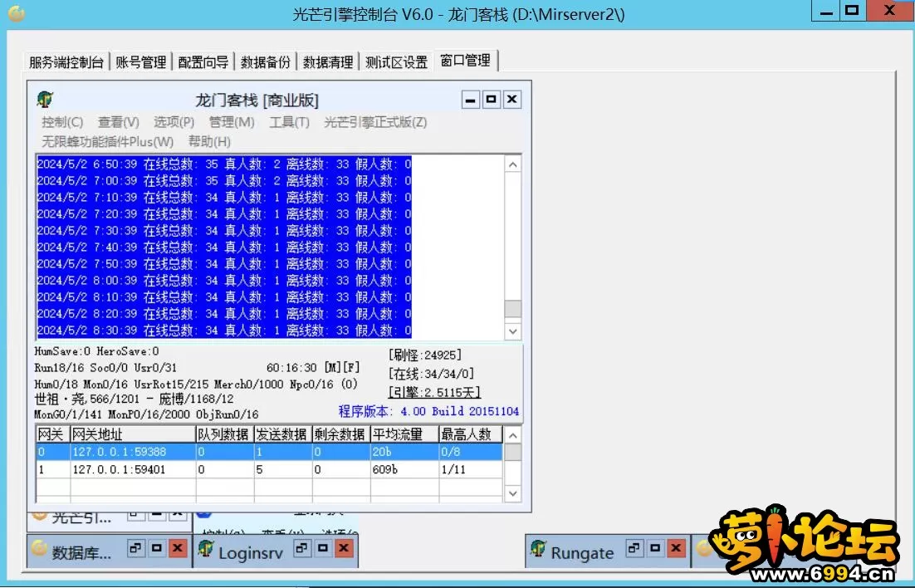
Task: Select gateway row 127.0.0.1:59388
Action: (269, 452)
